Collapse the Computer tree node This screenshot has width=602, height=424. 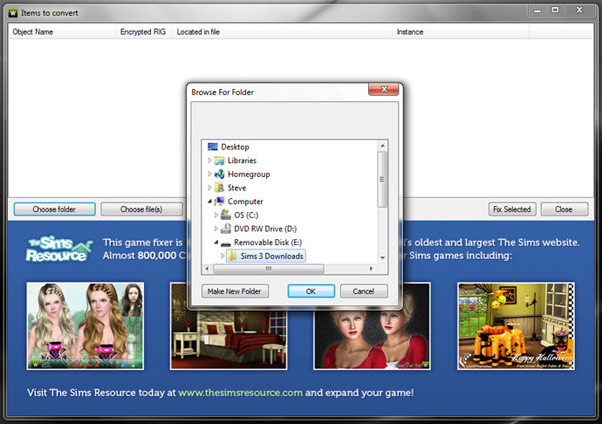point(209,201)
